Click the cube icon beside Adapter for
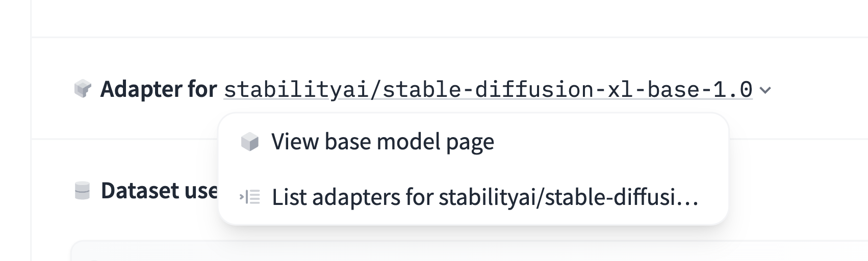 click(83, 89)
